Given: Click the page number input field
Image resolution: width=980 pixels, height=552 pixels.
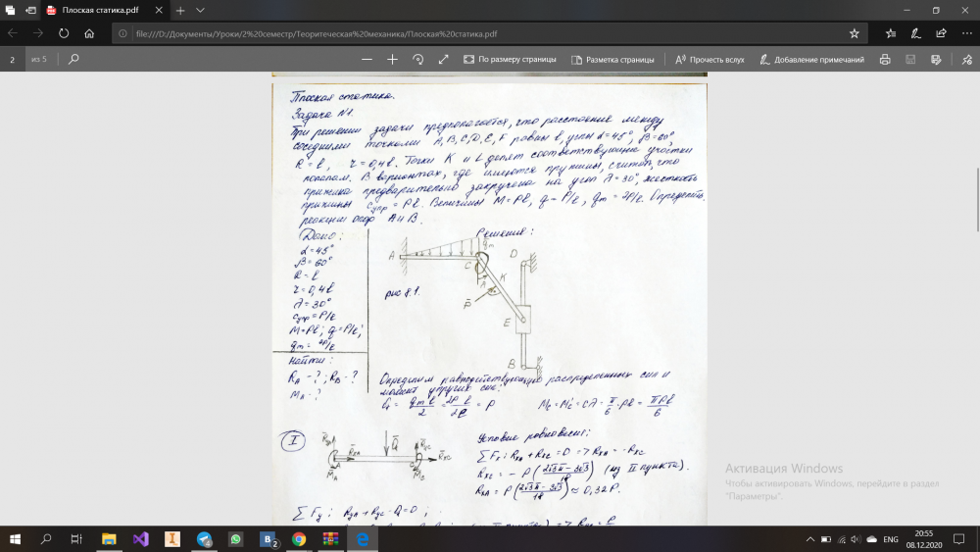Looking at the screenshot, I should point(13,59).
